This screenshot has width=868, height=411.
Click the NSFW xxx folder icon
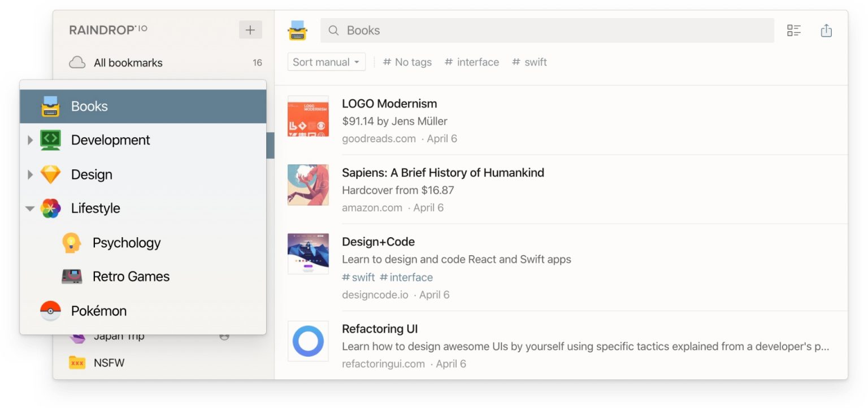(77, 362)
